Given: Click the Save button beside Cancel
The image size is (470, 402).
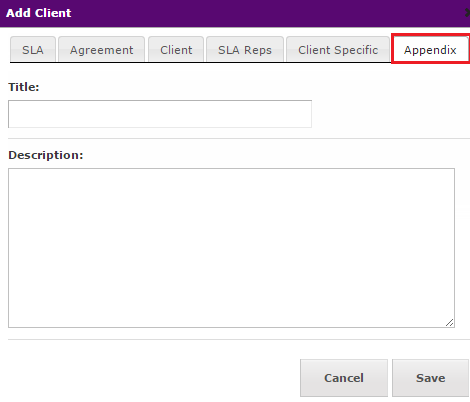Looking at the screenshot, I should point(430,378).
